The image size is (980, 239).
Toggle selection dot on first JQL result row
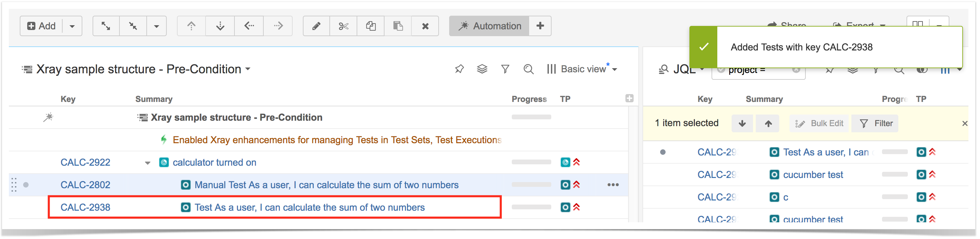click(663, 152)
